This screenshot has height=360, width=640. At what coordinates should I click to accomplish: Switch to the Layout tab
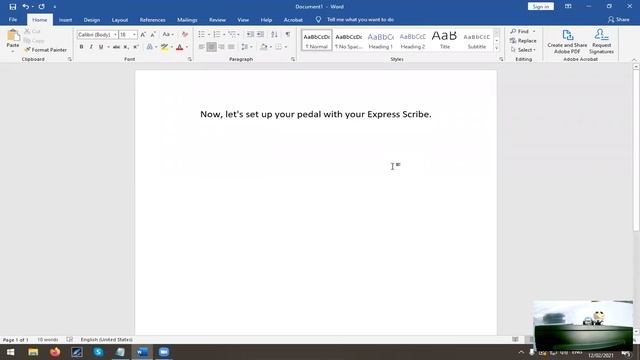(120, 20)
